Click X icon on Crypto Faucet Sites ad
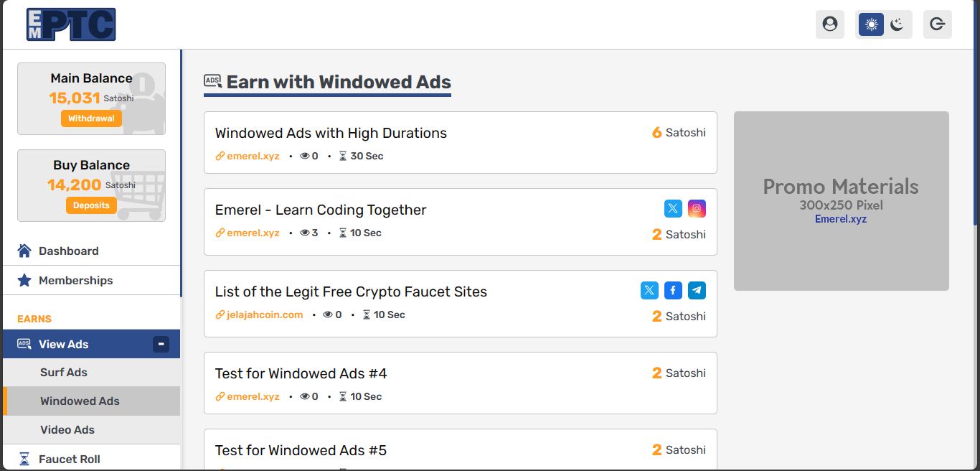Viewport: 980px width, 471px height. tap(649, 290)
